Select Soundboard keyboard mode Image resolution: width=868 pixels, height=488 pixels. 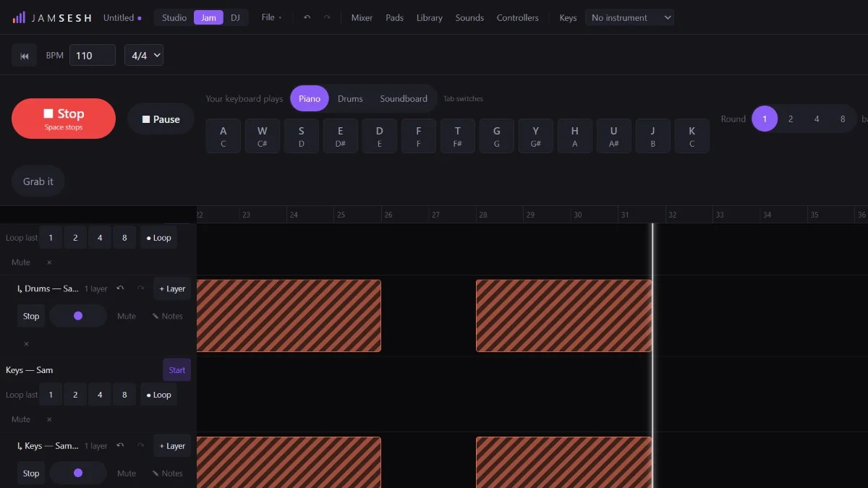point(404,99)
